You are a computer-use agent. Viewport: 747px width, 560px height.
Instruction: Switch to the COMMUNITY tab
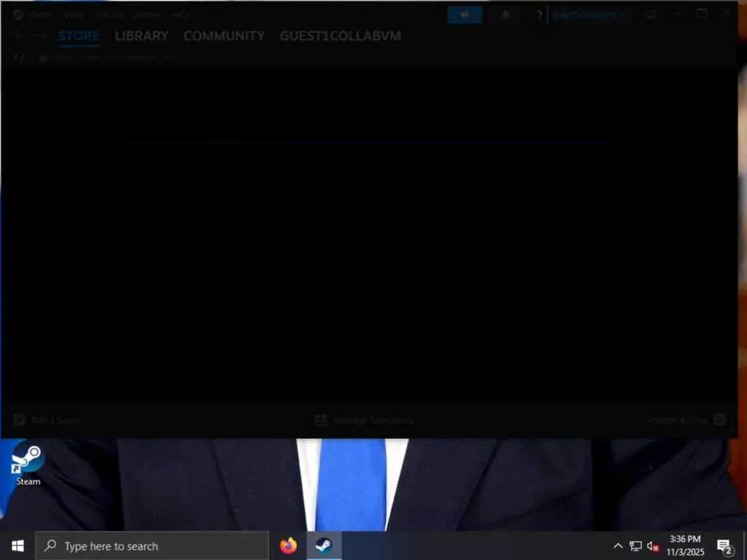pyautogui.click(x=224, y=36)
